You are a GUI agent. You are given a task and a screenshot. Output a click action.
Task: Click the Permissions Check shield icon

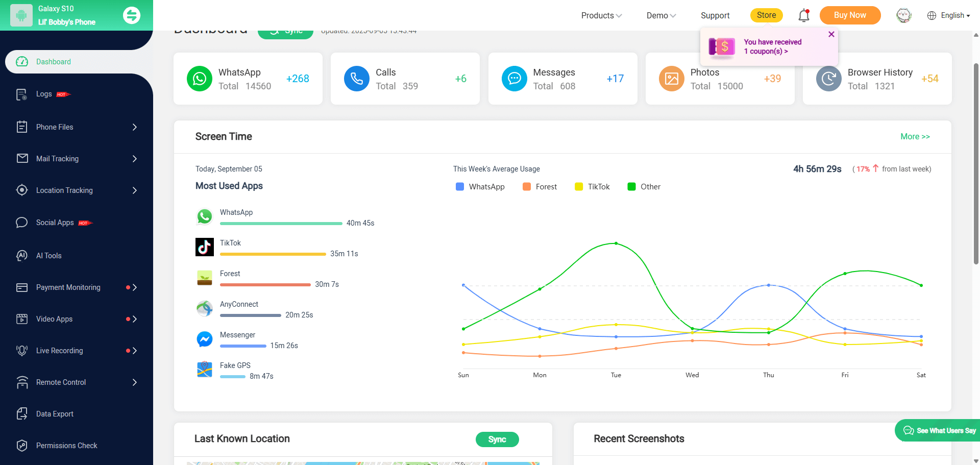point(22,445)
